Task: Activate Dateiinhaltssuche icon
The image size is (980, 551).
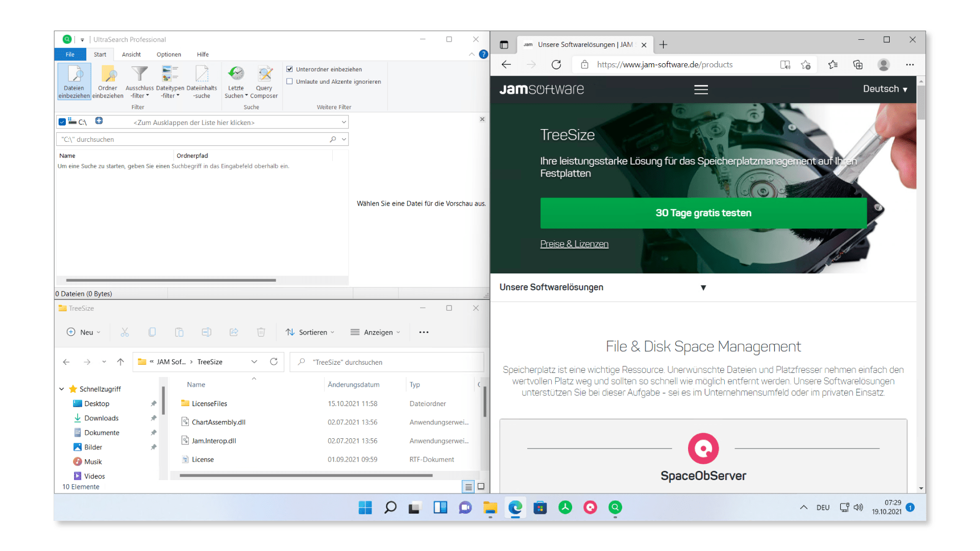Action: [202, 81]
